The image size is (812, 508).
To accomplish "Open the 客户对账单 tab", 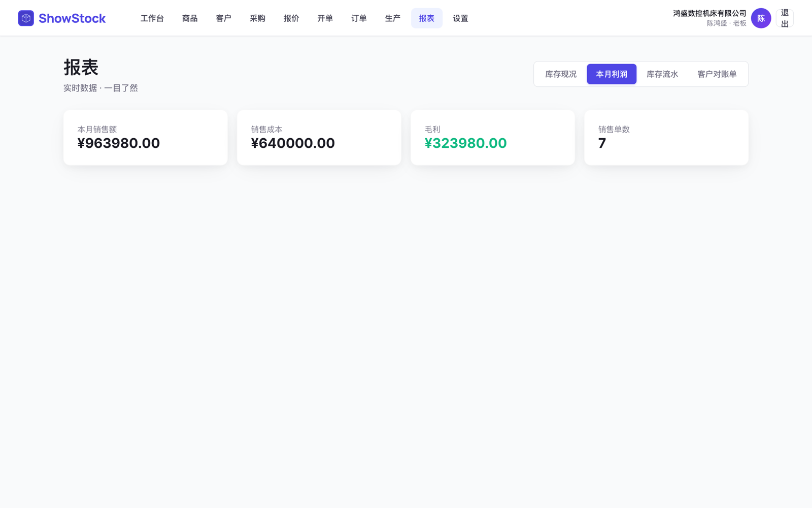I will (717, 74).
